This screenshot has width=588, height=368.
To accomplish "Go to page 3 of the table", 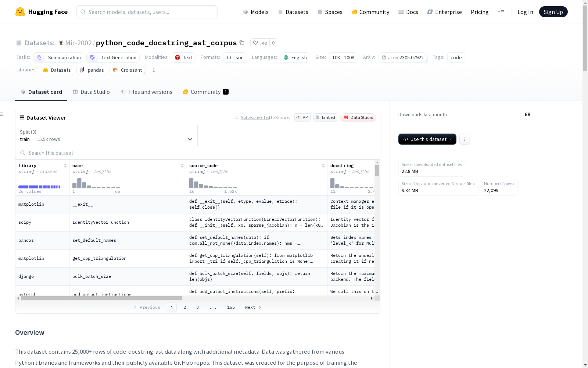I will coord(197,307).
